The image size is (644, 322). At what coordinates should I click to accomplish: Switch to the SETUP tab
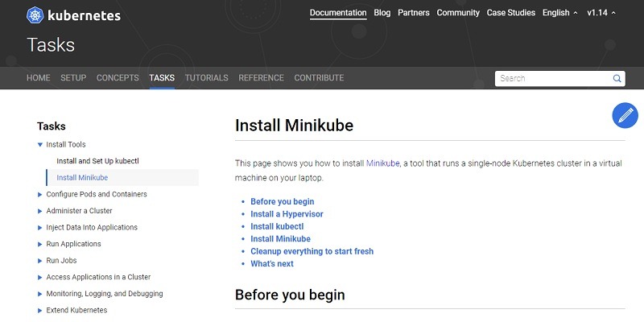pyautogui.click(x=73, y=77)
